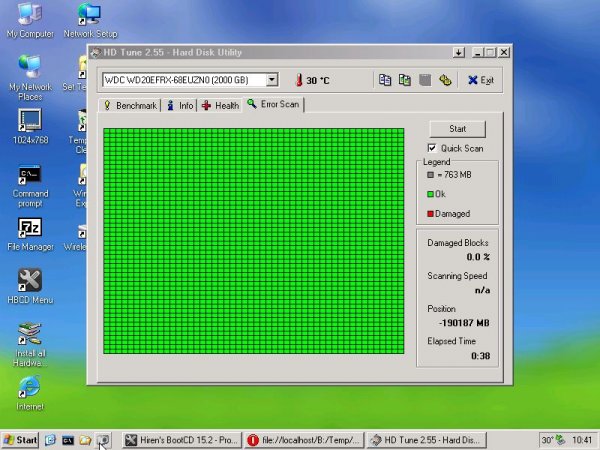Click the '0:38' elapsed time value

[x=481, y=356]
